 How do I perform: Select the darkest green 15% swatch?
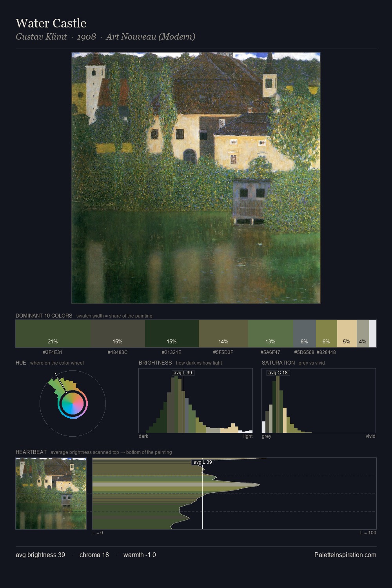172,334
